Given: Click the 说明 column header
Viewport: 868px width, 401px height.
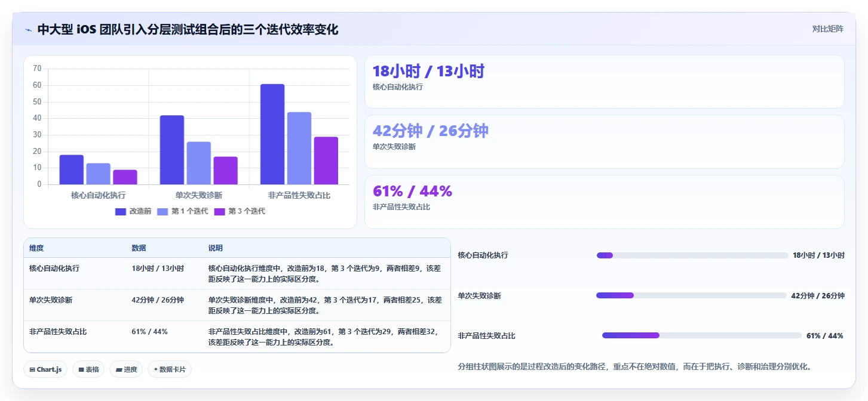Looking at the screenshot, I should tap(215, 248).
